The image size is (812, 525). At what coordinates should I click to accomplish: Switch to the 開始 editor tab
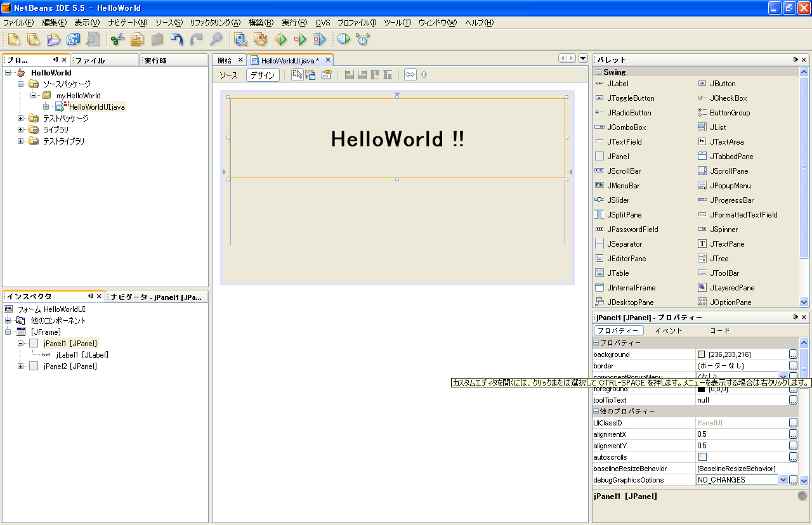pyautogui.click(x=225, y=60)
